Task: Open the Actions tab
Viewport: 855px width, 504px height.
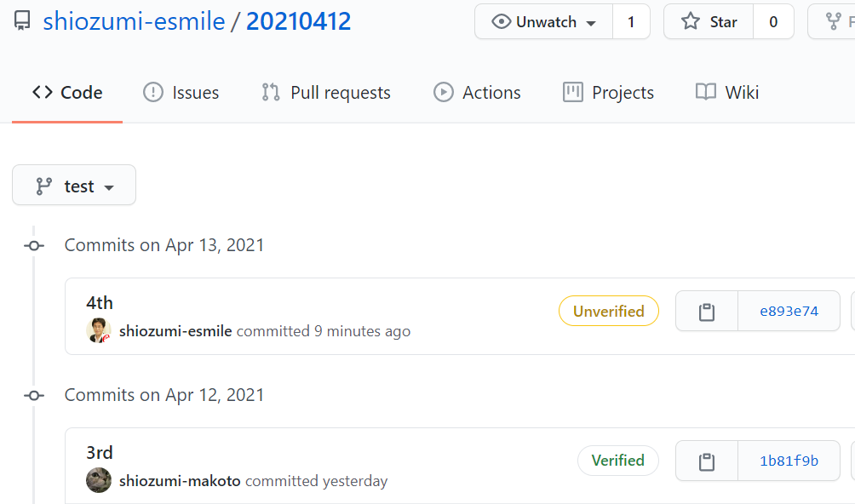Action: point(477,93)
